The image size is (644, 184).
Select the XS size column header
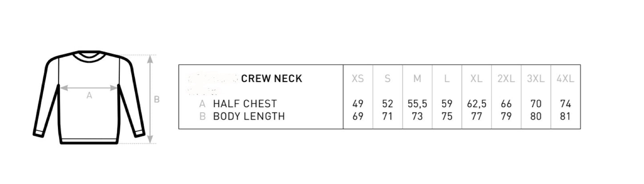tap(358, 79)
